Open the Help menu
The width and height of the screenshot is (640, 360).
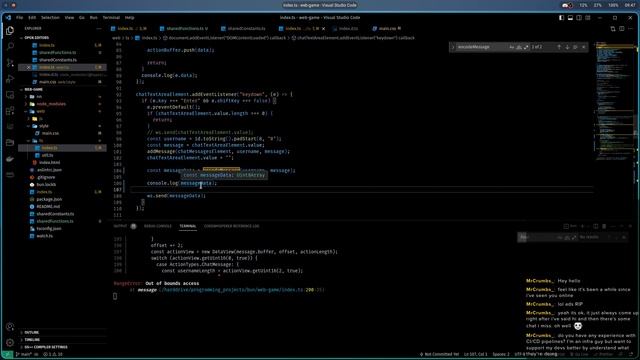(129, 18)
